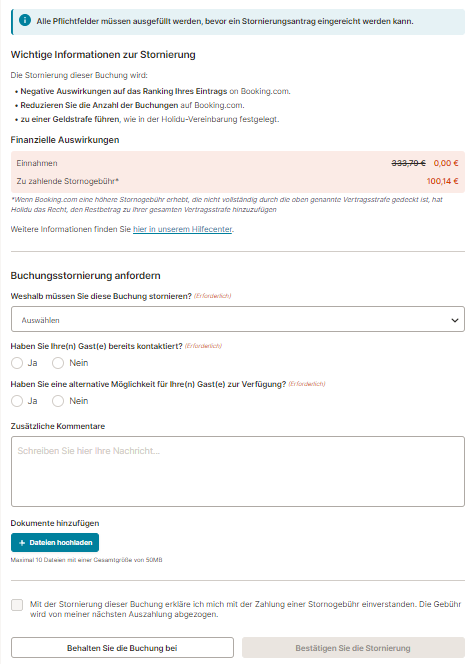Click the Weshalb müssen Sie stornieren label
Image resolution: width=468 pixels, height=664 pixels.
101,296
